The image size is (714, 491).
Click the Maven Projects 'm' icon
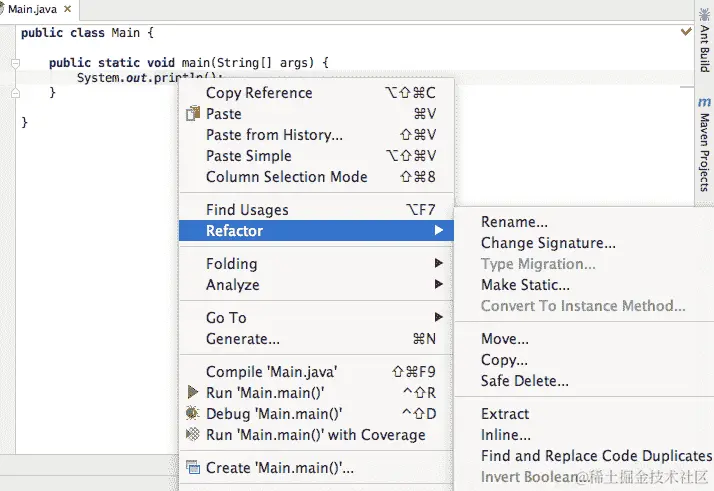point(705,103)
